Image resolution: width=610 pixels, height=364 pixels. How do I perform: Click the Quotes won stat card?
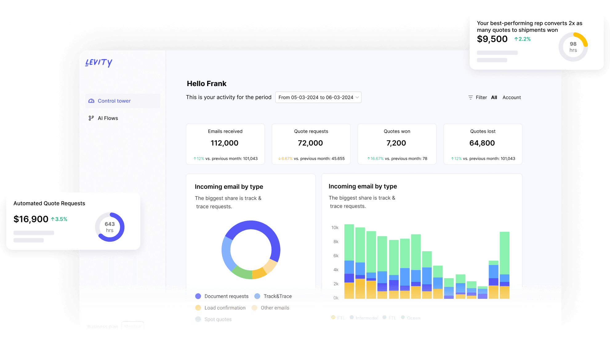pyautogui.click(x=397, y=144)
